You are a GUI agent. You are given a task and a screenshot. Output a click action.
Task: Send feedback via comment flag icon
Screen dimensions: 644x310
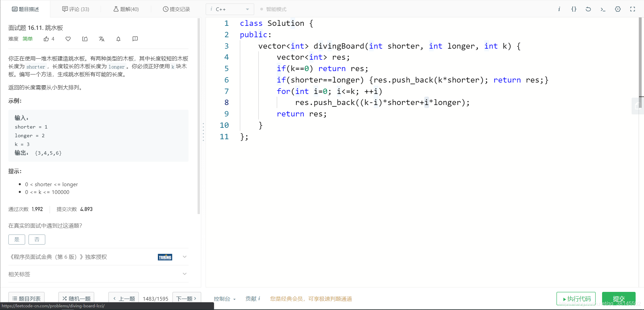(x=135, y=39)
